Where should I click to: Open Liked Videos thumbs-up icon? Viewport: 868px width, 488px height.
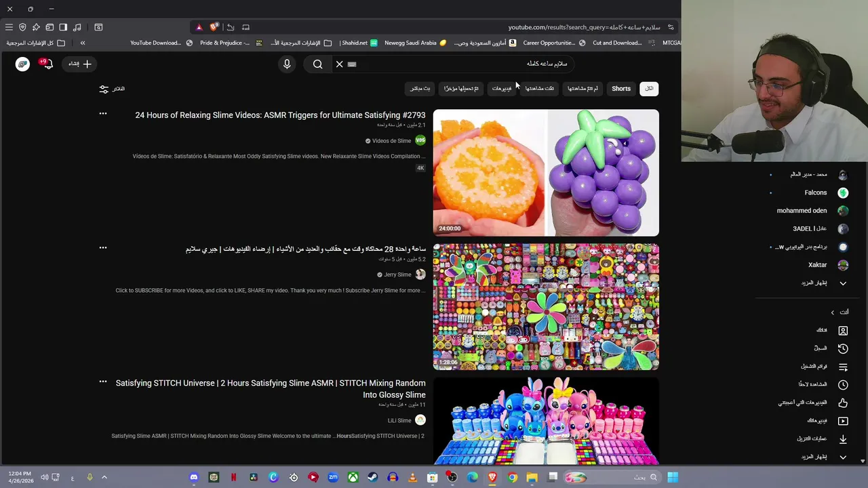pos(843,403)
